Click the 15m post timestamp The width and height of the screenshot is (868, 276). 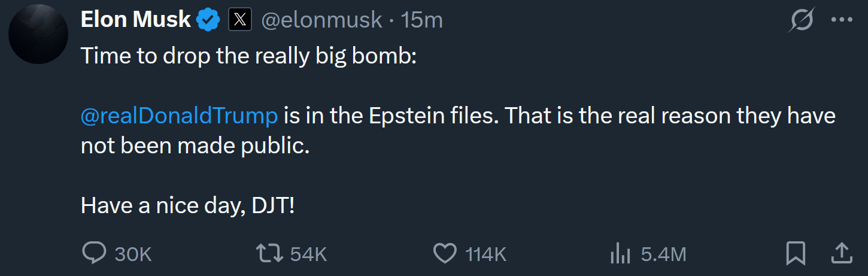pos(422,20)
